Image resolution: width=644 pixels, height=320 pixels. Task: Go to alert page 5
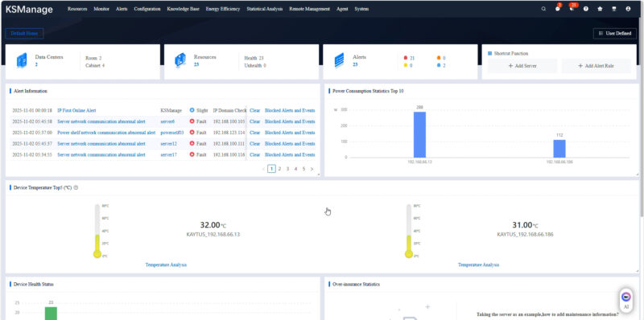[303, 169]
